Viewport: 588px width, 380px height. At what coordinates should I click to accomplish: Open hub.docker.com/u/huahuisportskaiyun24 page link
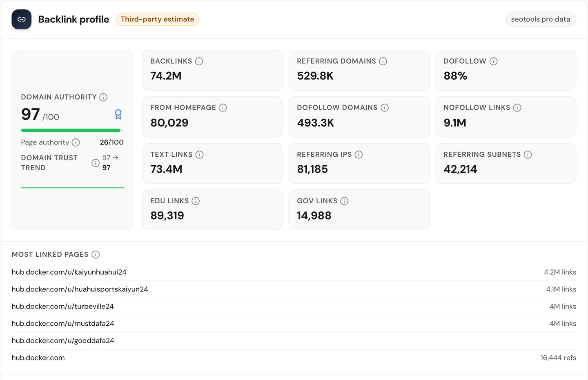click(x=80, y=289)
